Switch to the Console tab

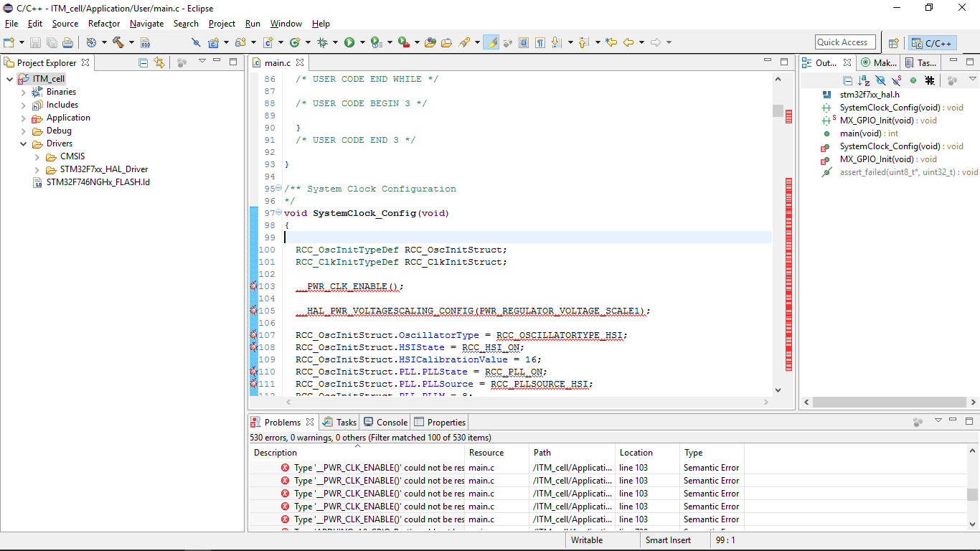point(386,422)
